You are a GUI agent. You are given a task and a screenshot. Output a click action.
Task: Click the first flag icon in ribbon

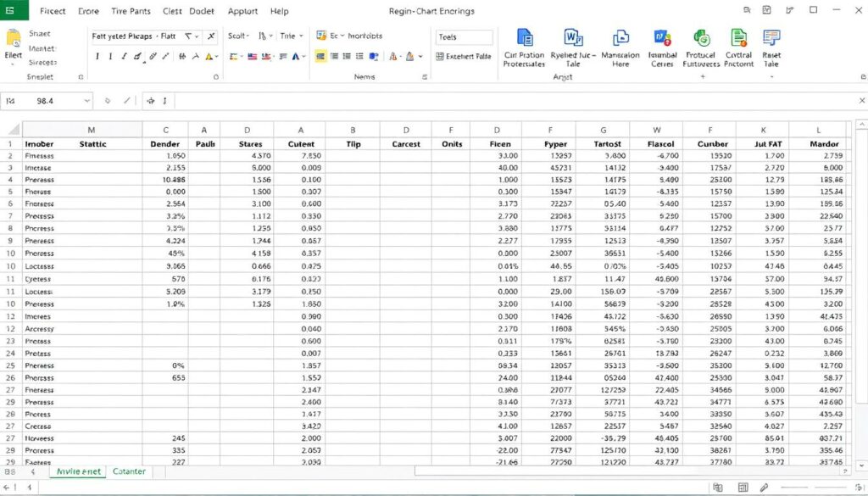click(253, 57)
